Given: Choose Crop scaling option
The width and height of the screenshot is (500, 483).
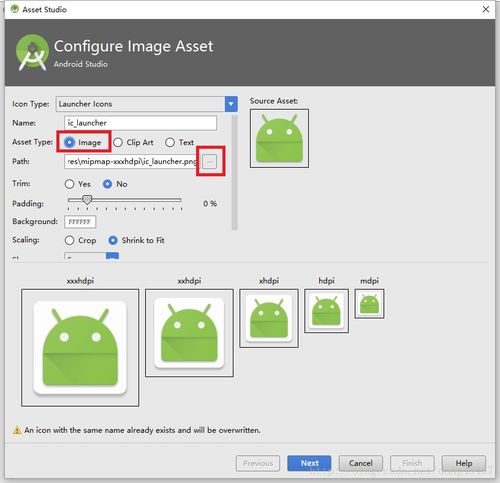Looking at the screenshot, I should (69, 240).
